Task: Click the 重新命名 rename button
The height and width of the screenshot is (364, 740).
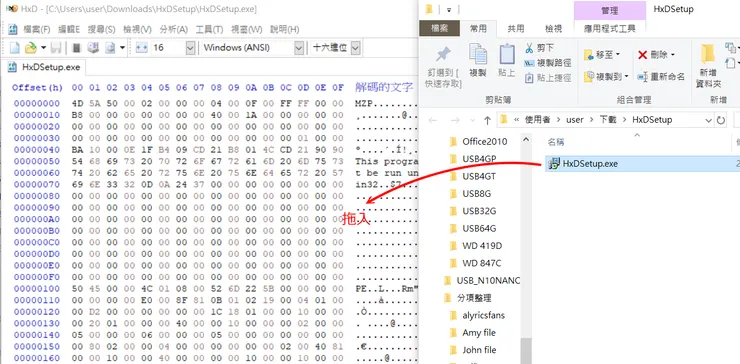Action: 661,76
